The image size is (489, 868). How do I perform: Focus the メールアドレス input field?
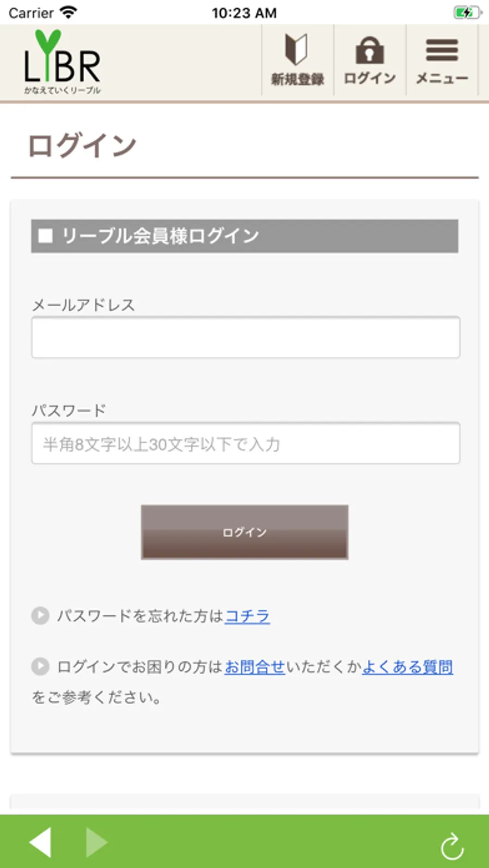[x=246, y=337]
